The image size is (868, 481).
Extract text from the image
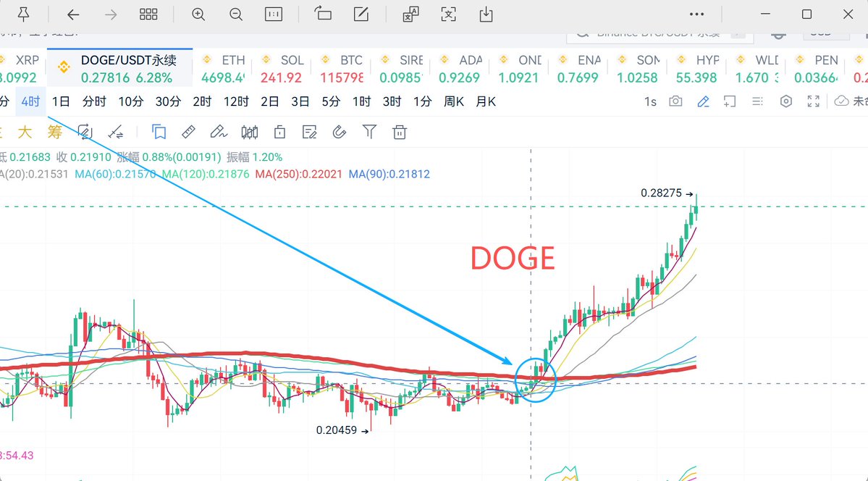(x=448, y=14)
